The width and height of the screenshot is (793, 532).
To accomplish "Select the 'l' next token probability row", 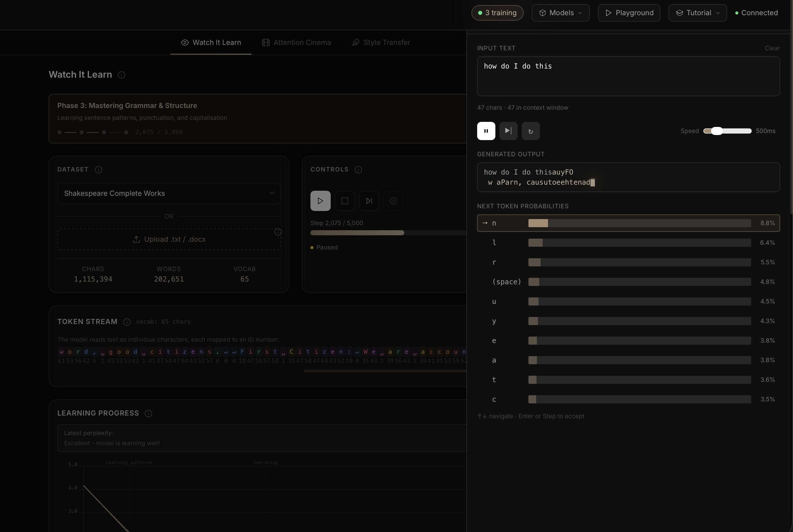I will (x=628, y=243).
